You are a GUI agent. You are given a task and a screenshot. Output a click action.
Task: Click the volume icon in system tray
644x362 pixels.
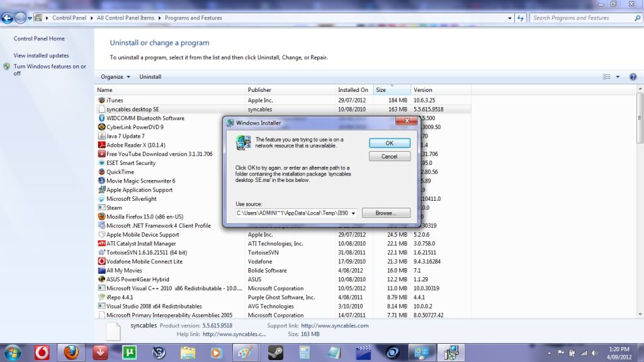(594, 353)
